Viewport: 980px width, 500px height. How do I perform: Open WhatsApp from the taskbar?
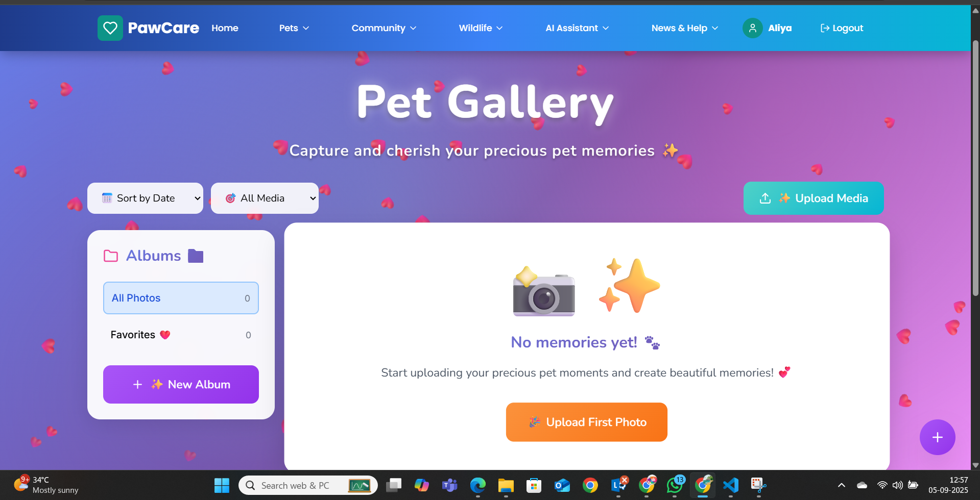[x=675, y=485]
